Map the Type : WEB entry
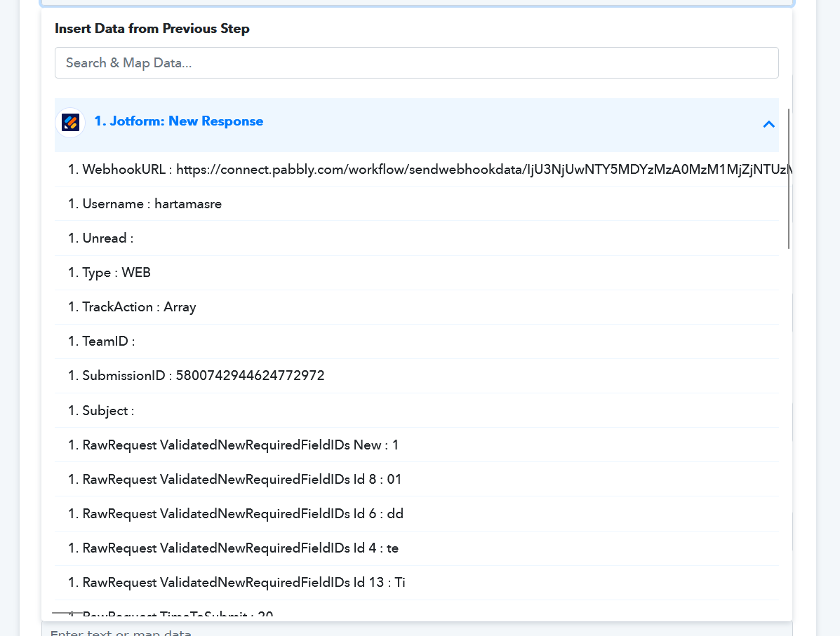Screen dimensions: 840x636 coord(416,273)
